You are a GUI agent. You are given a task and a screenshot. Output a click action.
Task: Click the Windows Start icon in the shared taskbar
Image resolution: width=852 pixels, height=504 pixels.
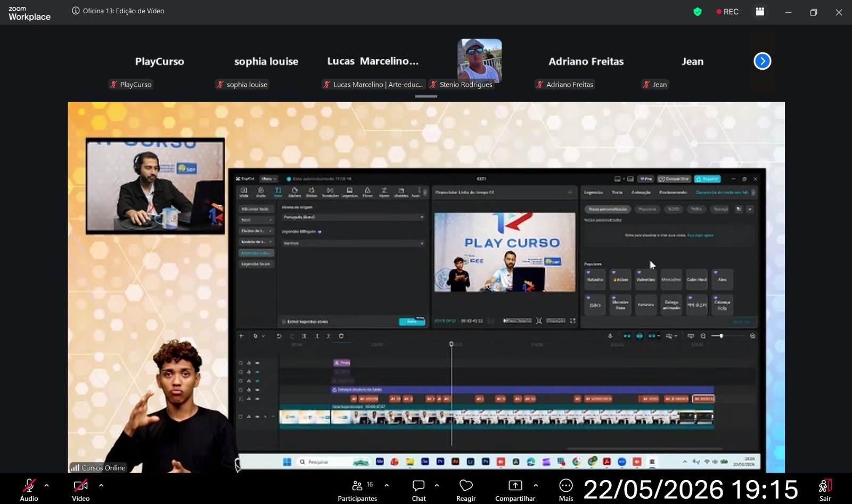(287, 462)
